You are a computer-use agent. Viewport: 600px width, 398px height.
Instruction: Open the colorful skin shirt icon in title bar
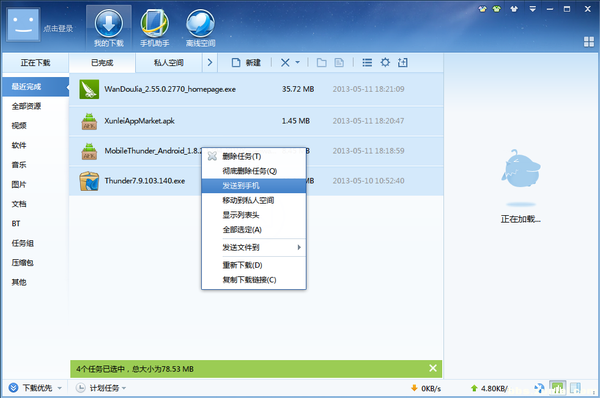482,9
